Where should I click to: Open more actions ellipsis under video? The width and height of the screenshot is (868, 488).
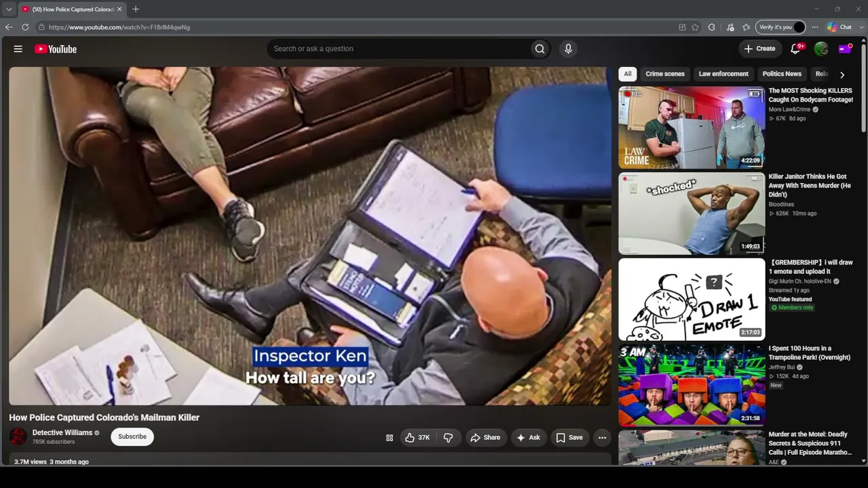pyautogui.click(x=602, y=438)
